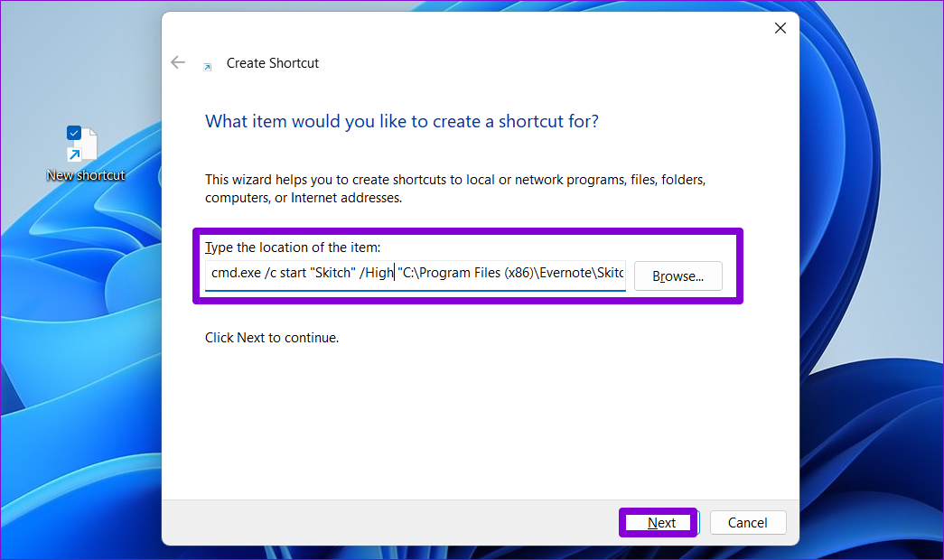Toggle the New shortcut item checkbox

(x=74, y=133)
